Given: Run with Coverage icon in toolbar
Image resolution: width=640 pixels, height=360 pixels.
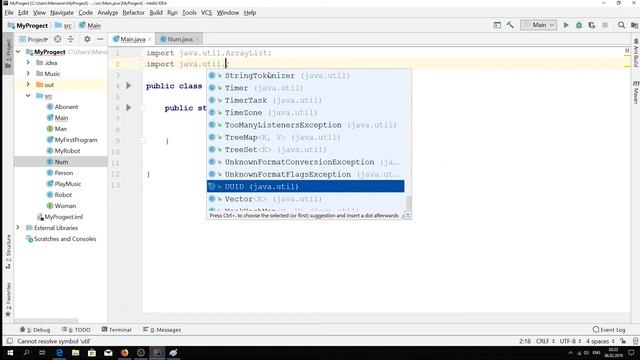Looking at the screenshot, I should coord(592,25).
